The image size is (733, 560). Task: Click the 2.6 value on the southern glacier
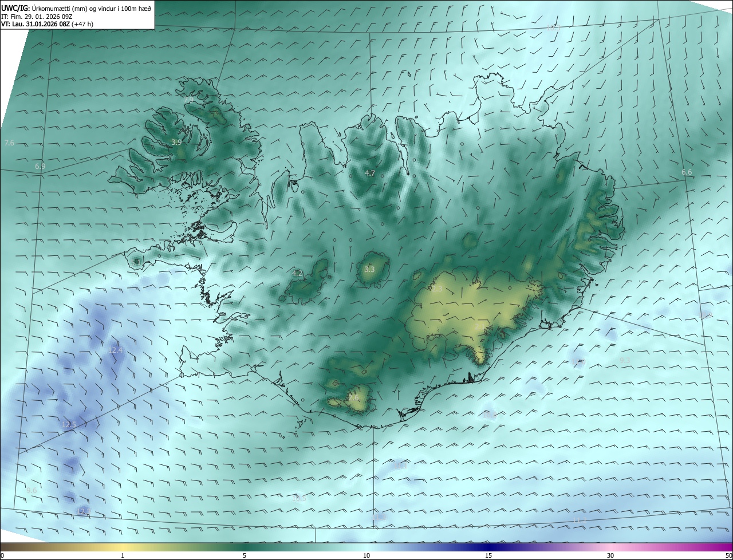pos(353,397)
